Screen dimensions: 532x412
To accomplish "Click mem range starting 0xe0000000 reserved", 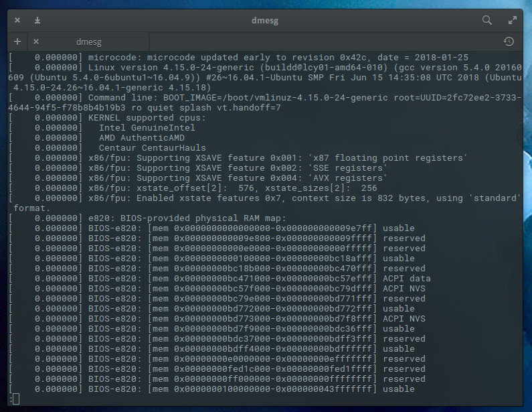I will coord(217,359).
